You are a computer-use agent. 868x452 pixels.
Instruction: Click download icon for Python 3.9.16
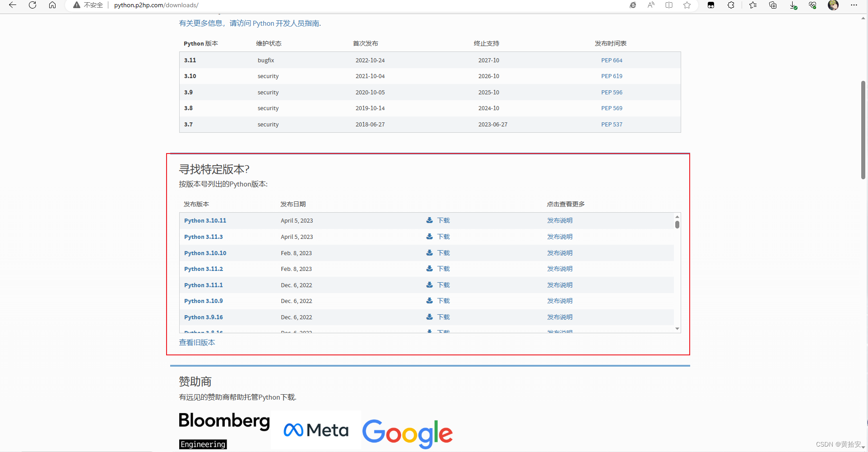click(x=429, y=317)
